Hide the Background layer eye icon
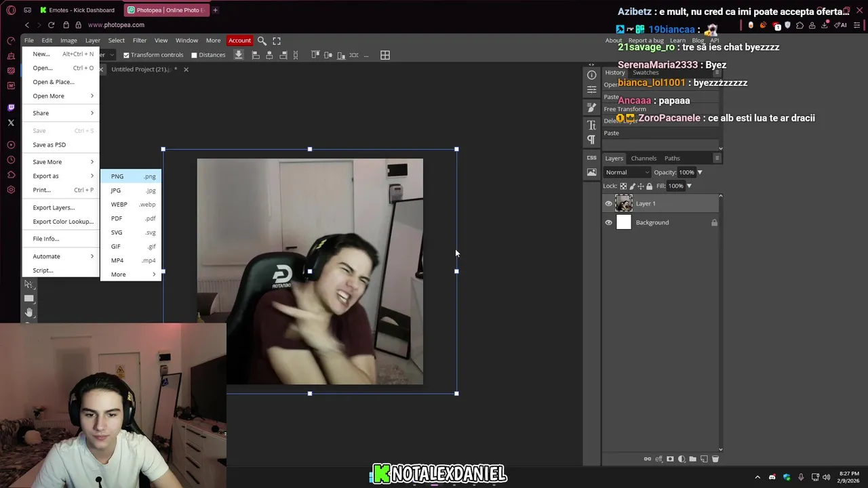 point(608,222)
